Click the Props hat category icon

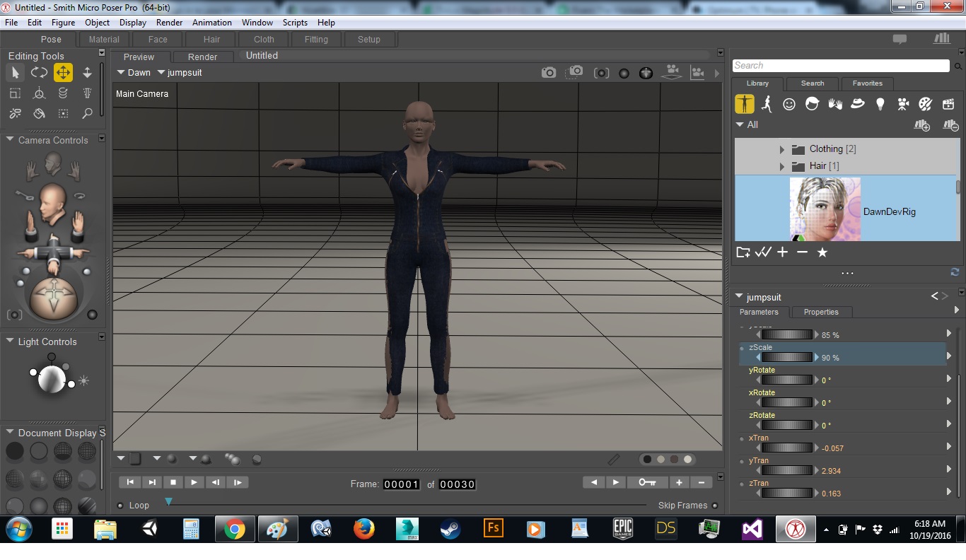[x=857, y=104]
